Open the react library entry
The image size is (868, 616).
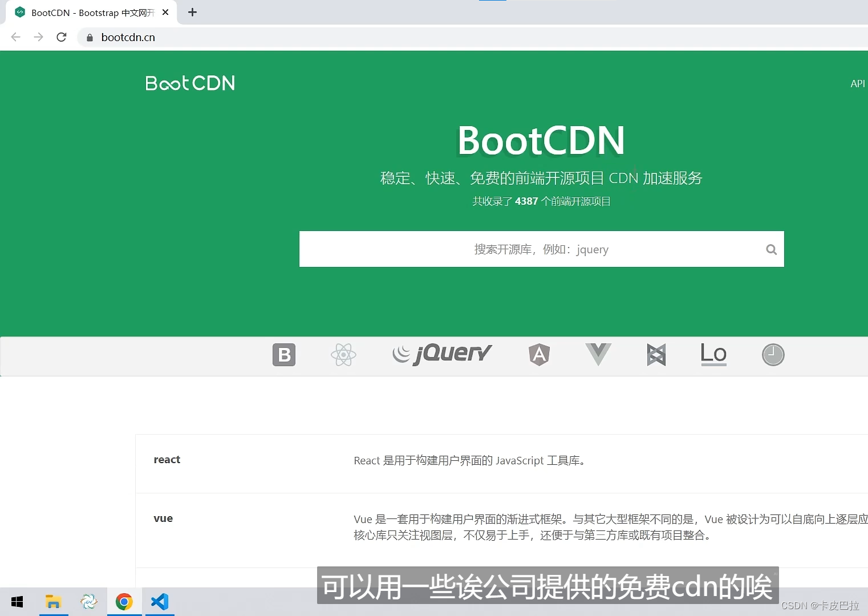167,460
